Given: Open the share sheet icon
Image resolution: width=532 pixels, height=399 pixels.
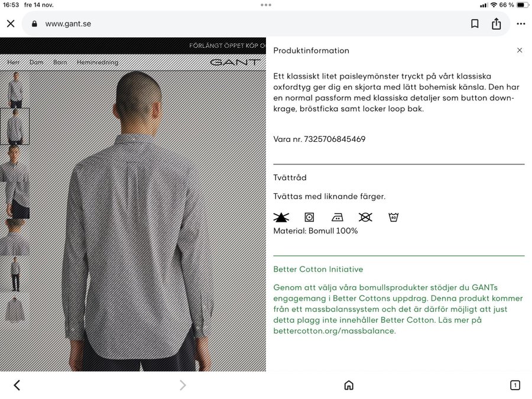Looking at the screenshot, I should point(496,24).
